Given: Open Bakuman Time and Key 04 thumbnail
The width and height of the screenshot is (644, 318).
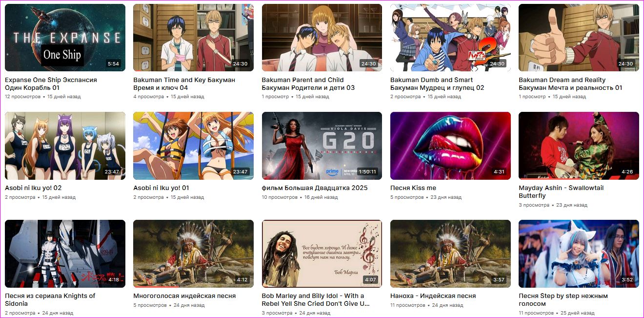Looking at the screenshot, I should [x=193, y=38].
